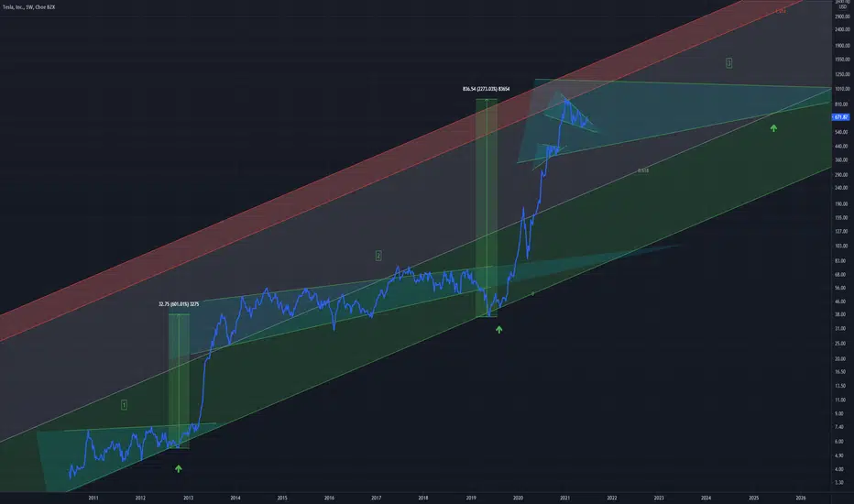Click the 155.00 price axis label

tap(841, 218)
